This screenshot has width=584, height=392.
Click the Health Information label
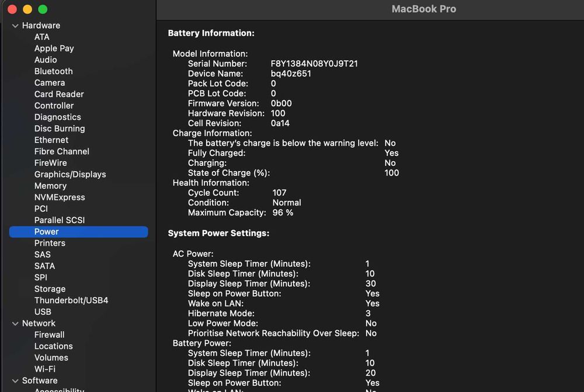coord(211,183)
